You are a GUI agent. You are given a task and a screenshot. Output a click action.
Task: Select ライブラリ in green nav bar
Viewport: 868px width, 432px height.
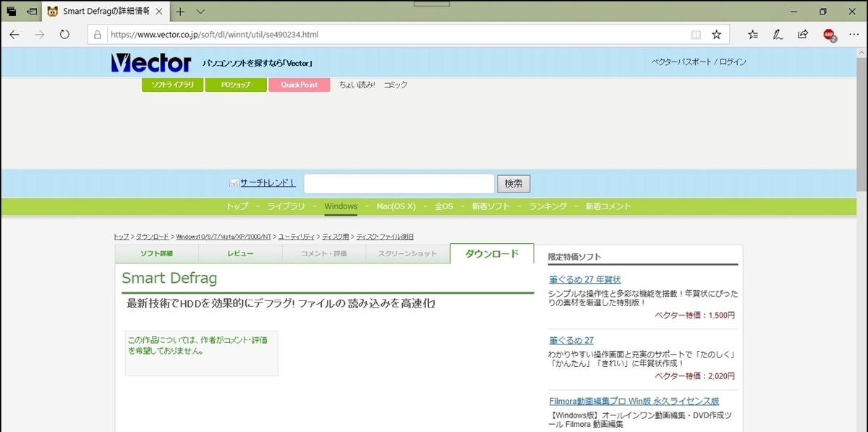[x=286, y=206]
